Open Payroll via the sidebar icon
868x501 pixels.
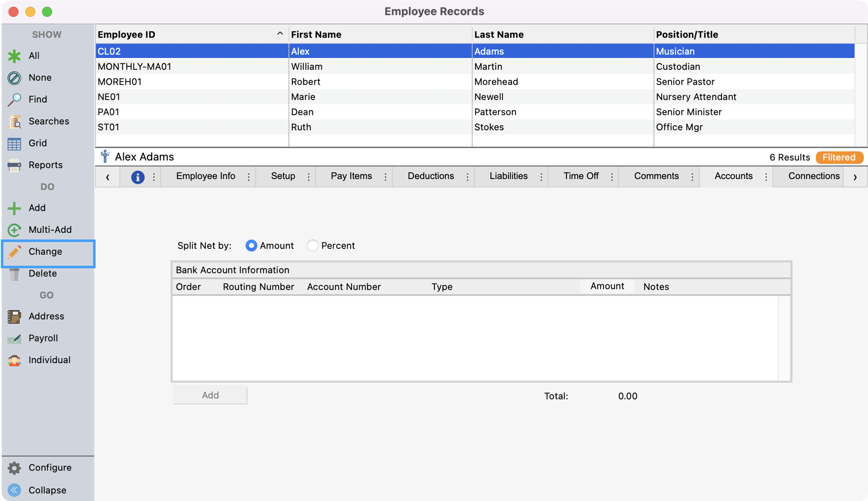coord(14,338)
